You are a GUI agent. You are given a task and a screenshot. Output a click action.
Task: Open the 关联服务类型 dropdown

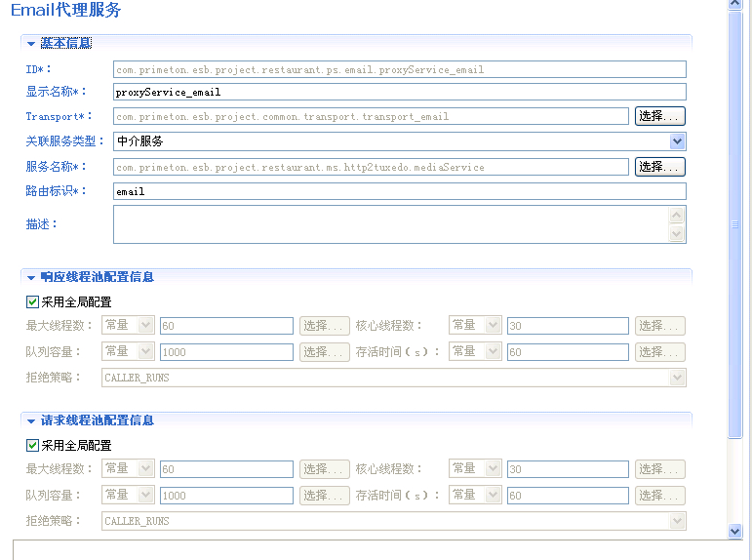[x=677, y=141]
